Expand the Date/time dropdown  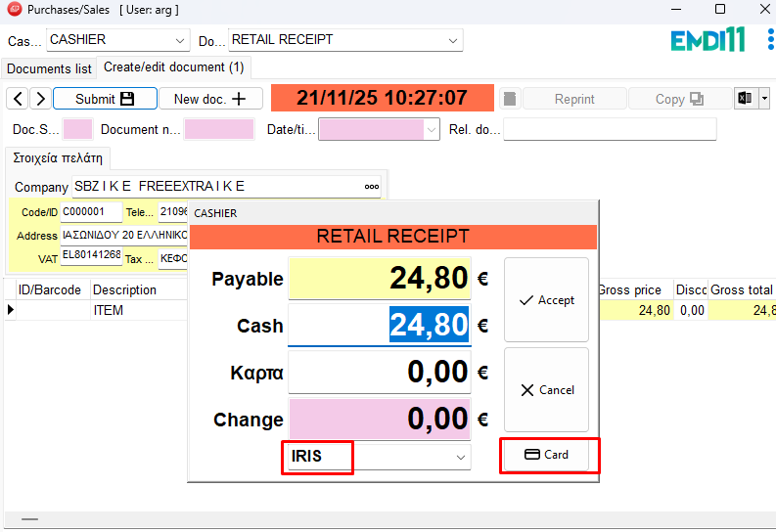point(432,129)
